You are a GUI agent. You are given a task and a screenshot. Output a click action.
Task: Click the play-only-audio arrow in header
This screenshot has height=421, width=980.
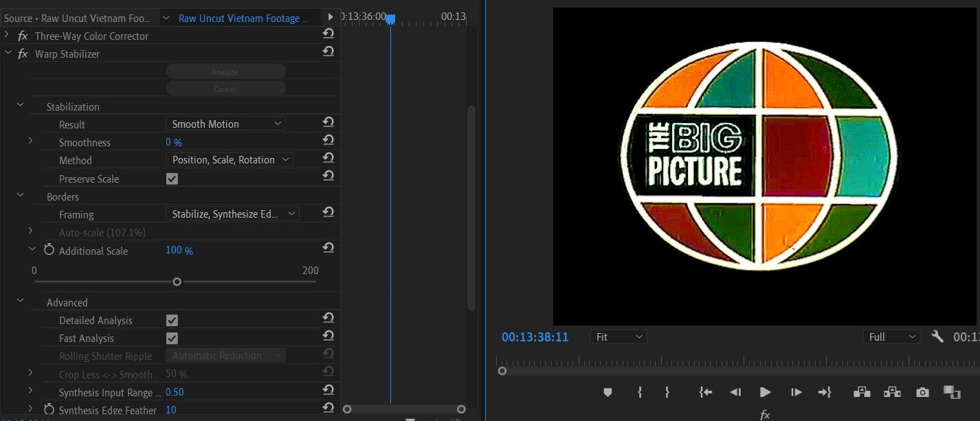331,17
